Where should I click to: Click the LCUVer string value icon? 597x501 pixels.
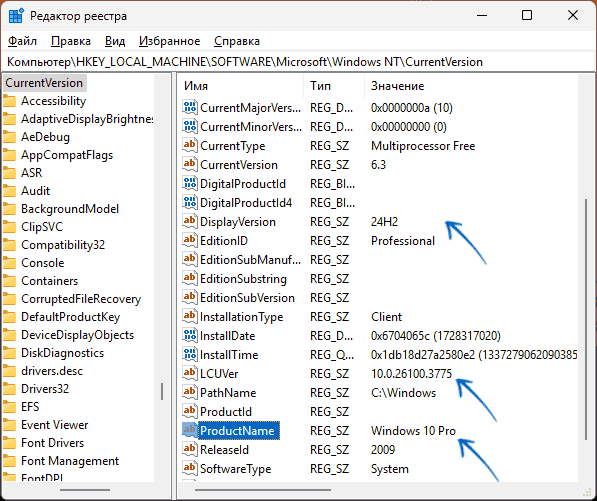tap(190, 374)
